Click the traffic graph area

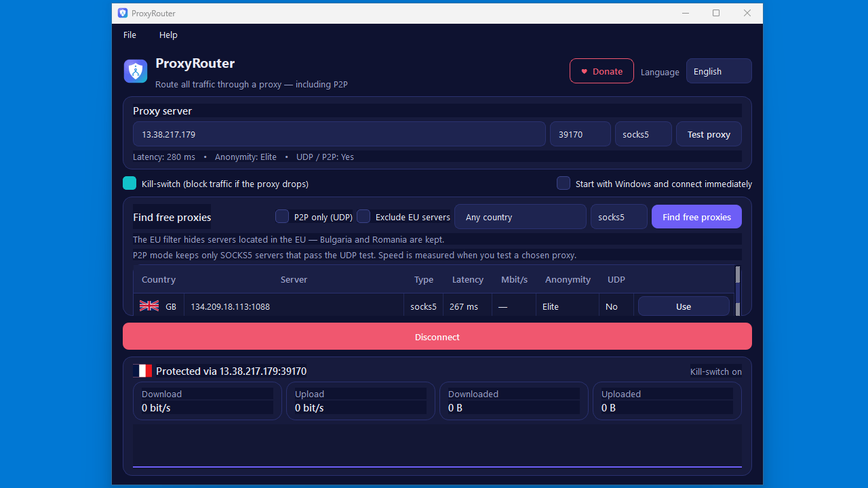(x=437, y=446)
